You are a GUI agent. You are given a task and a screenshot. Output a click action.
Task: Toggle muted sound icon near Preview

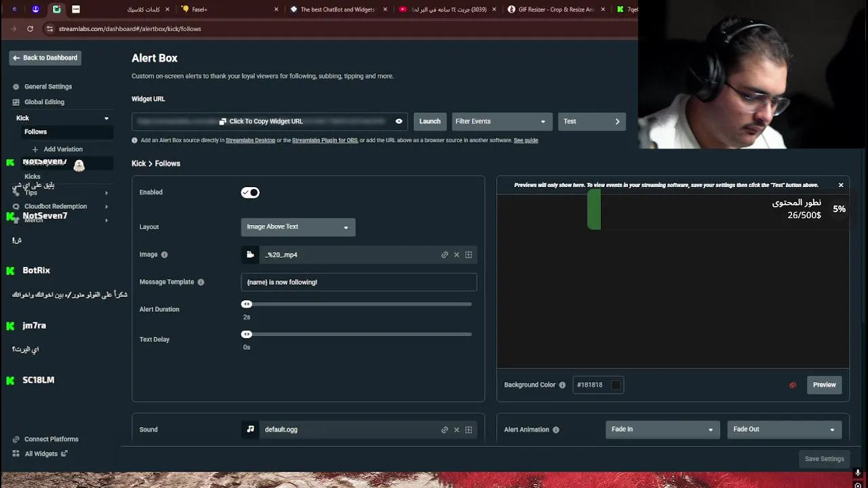pyautogui.click(x=793, y=385)
